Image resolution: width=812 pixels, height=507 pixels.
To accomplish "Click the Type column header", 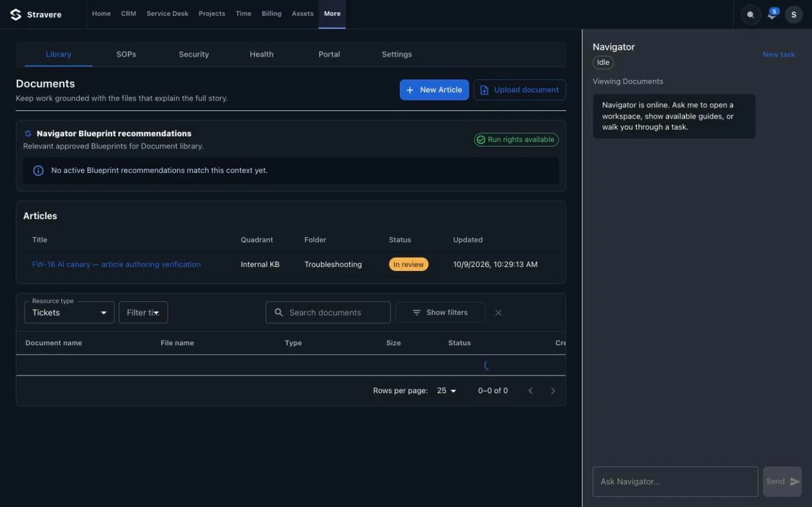I will (293, 343).
